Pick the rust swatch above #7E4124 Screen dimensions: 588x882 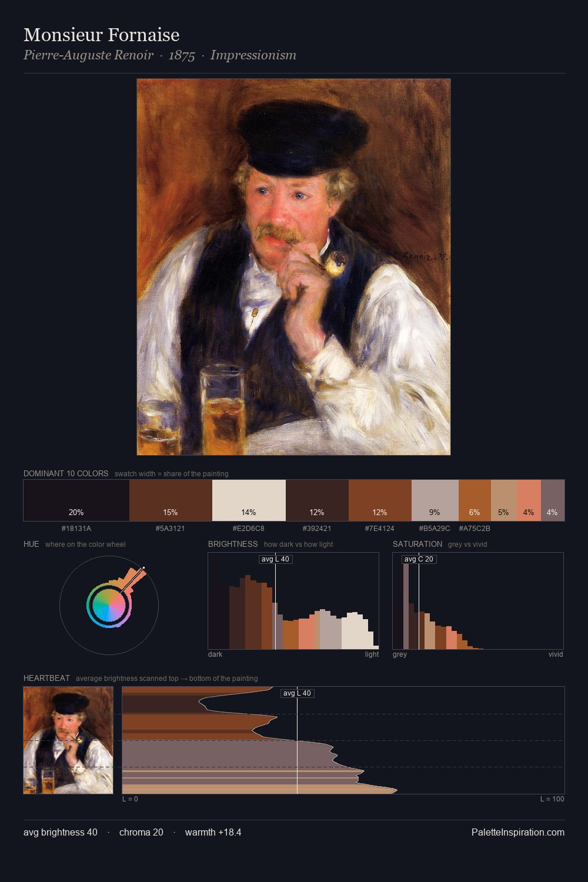click(380, 500)
